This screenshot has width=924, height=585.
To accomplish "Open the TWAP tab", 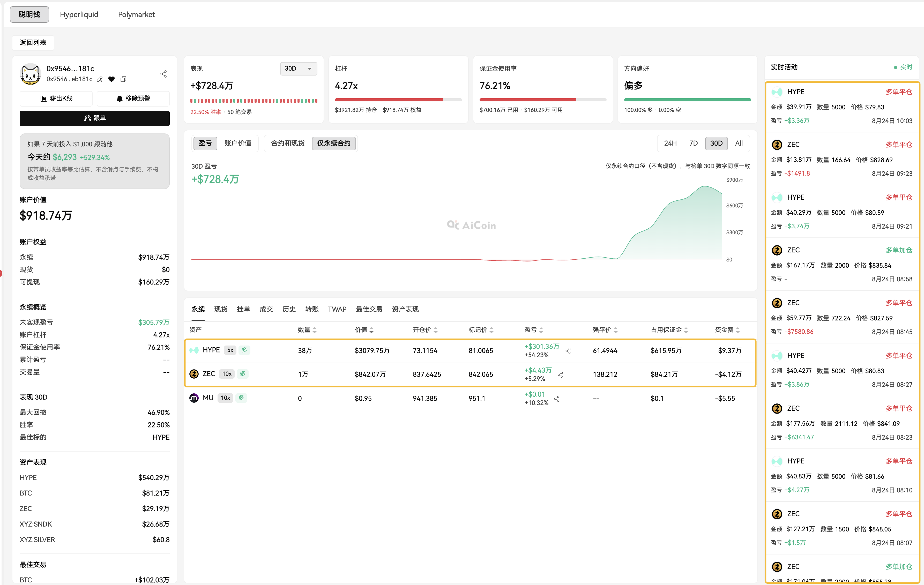I will click(337, 309).
